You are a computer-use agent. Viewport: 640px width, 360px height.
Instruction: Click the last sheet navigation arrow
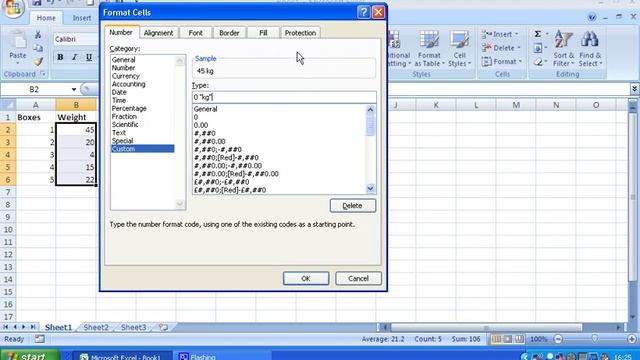(33, 327)
